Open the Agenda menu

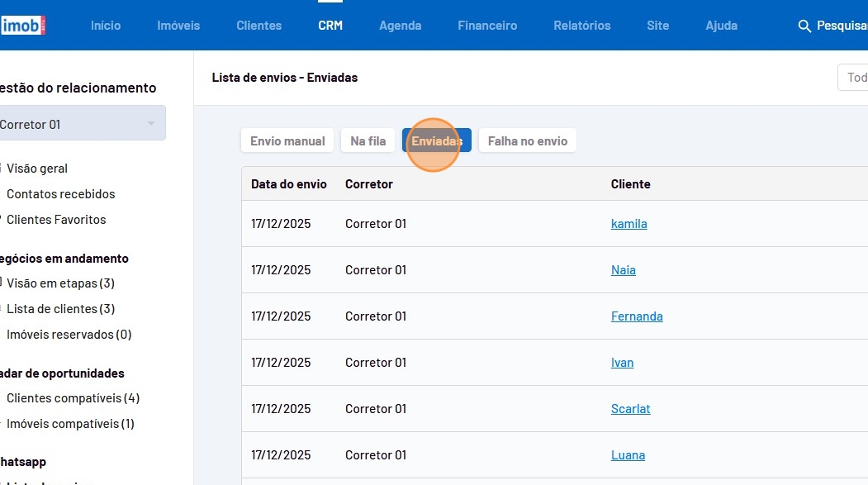pyautogui.click(x=400, y=26)
